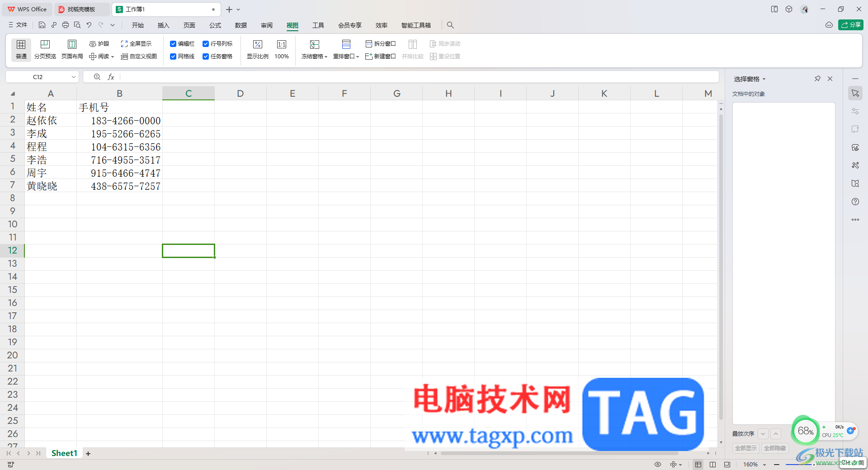Viewport: 868px width, 470px height.
Task: Toggle row and column headers checkbox (行号列标)
Action: pyautogui.click(x=206, y=44)
